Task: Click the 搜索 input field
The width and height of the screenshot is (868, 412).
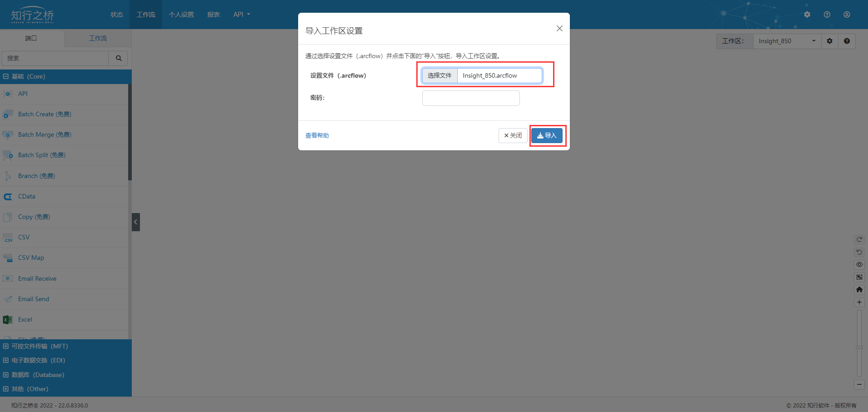Action: [x=55, y=58]
